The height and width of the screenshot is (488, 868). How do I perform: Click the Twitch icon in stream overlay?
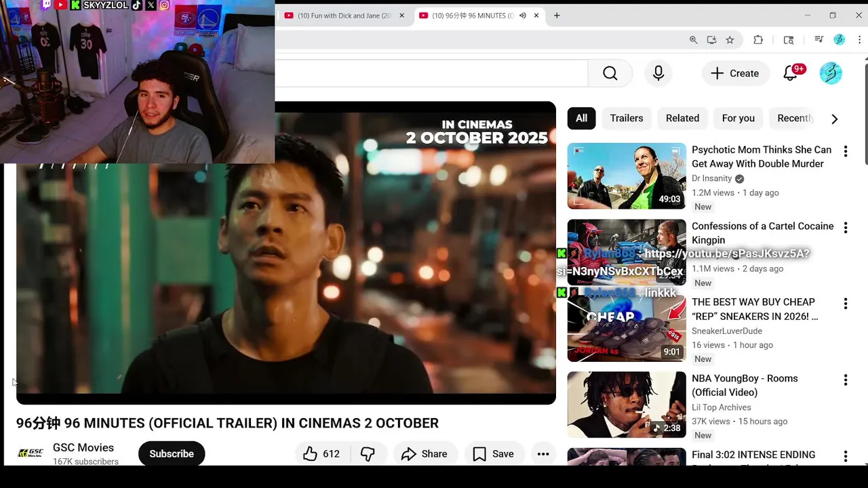(47, 5)
